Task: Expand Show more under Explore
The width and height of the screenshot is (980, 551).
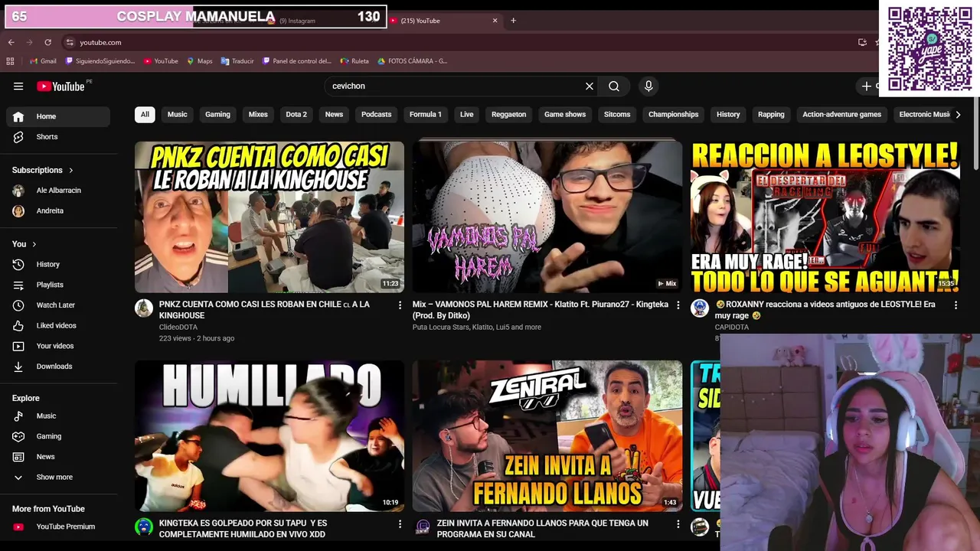Action: [58, 478]
